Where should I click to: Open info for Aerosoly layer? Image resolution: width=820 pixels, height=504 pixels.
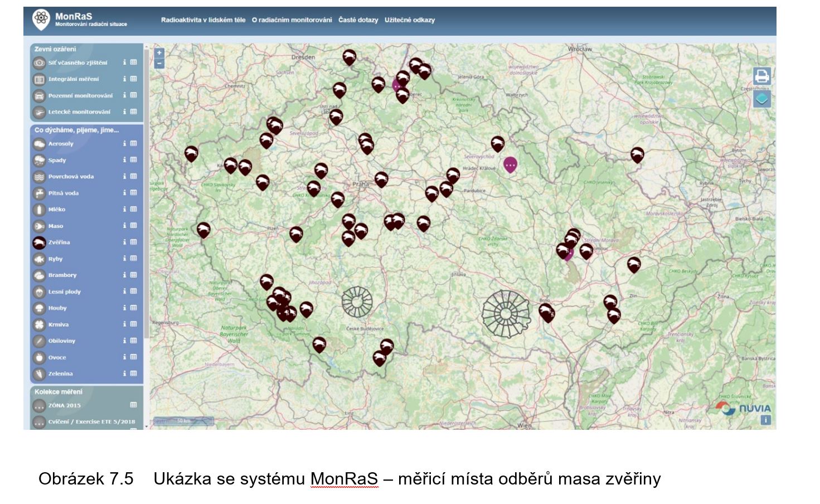click(124, 144)
